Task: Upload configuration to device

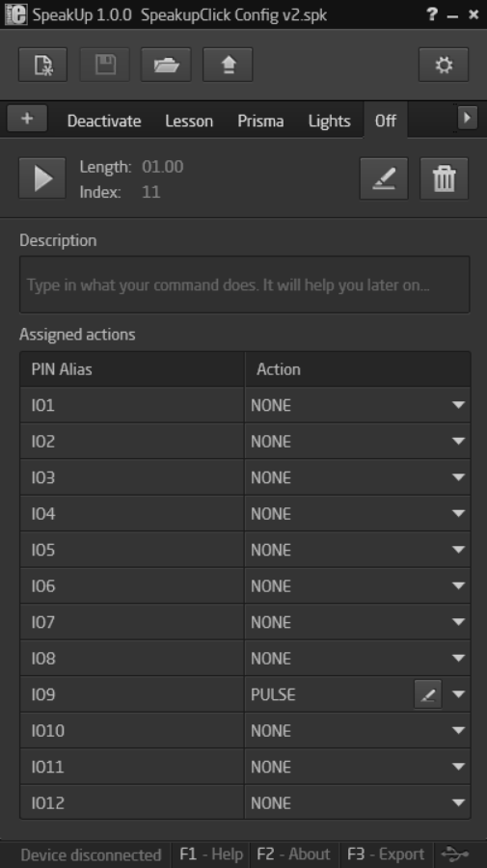Action: click(x=228, y=65)
